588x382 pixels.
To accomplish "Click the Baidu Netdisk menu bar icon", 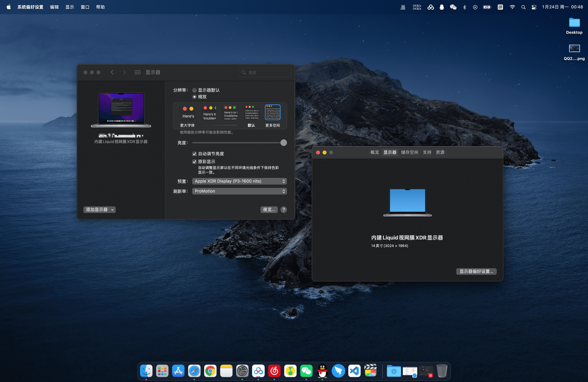I will click(430, 7).
